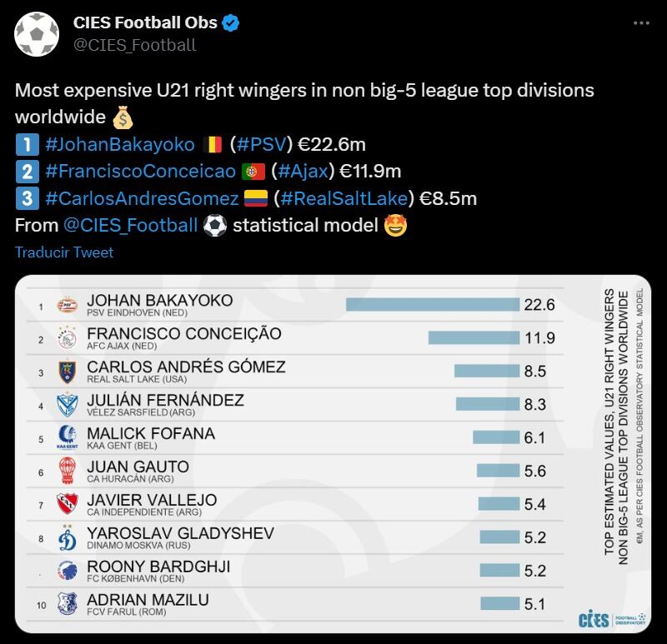Click the Dinamo Moskva club crest

tap(67, 538)
